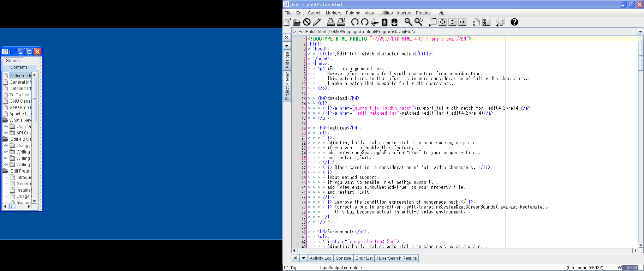The image size is (644, 271).
Task: Undo the last edit via the toolbar
Action: click(x=355, y=22)
